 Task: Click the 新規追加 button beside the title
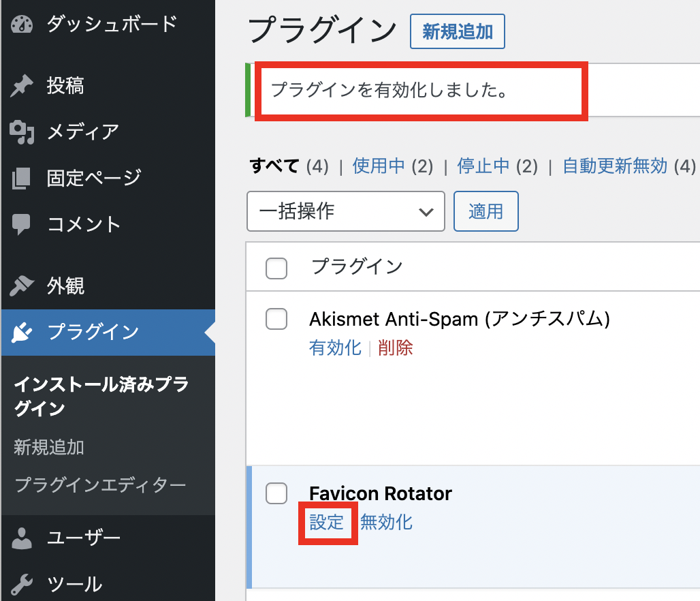tap(457, 32)
